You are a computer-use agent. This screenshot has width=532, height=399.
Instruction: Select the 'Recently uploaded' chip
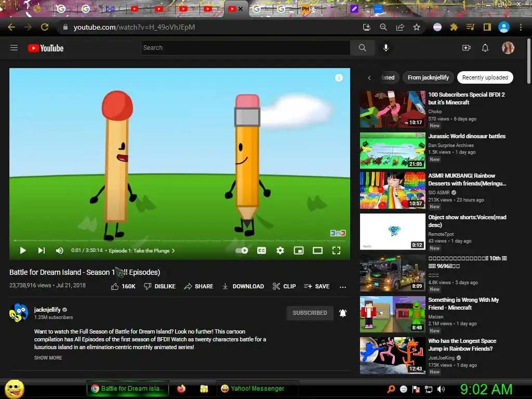[x=485, y=77]
